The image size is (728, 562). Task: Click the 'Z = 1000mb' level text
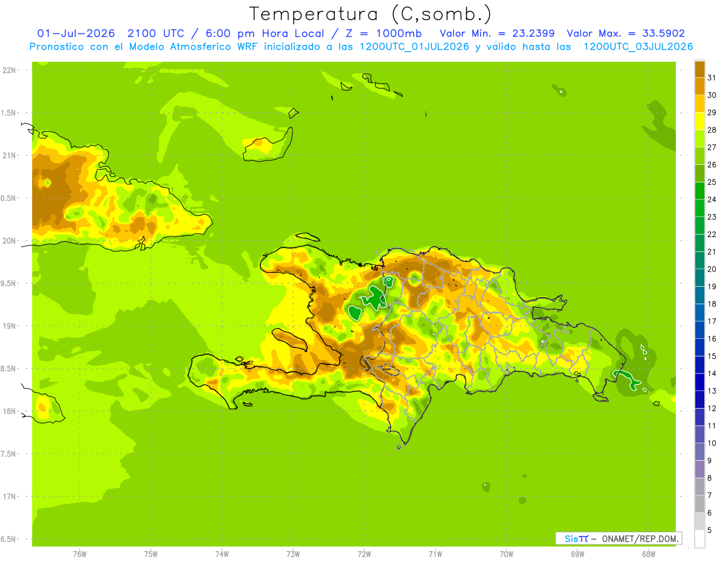(385, 33)
